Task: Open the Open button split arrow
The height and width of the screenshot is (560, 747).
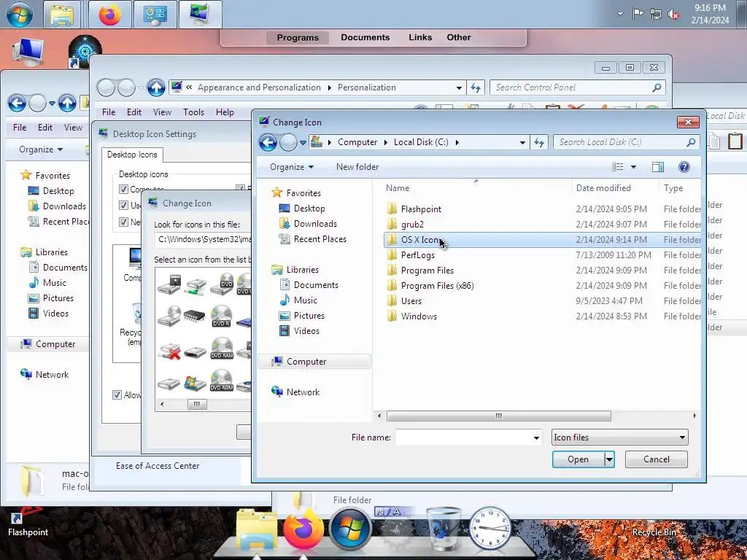Action: (609, 459)
